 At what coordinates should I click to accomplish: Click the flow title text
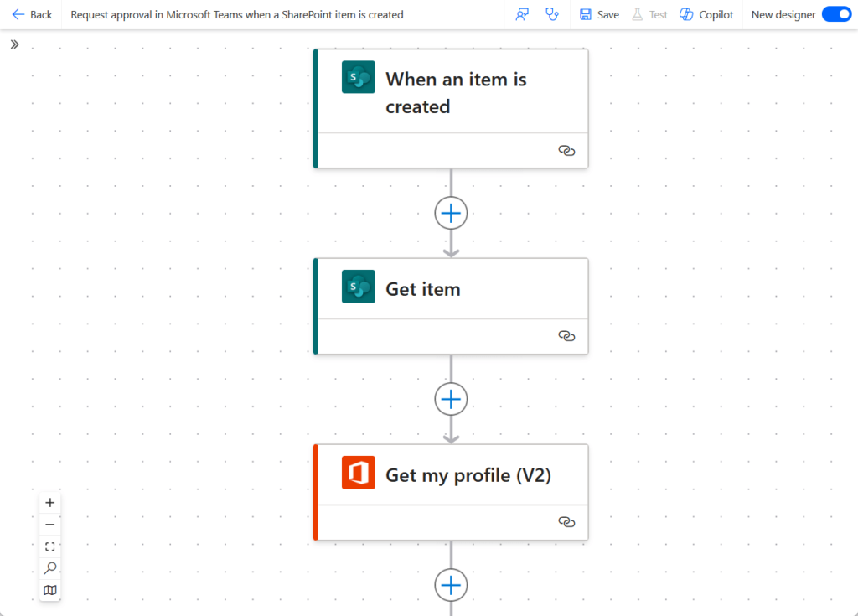pyautogui.click(x=237, y=15)
